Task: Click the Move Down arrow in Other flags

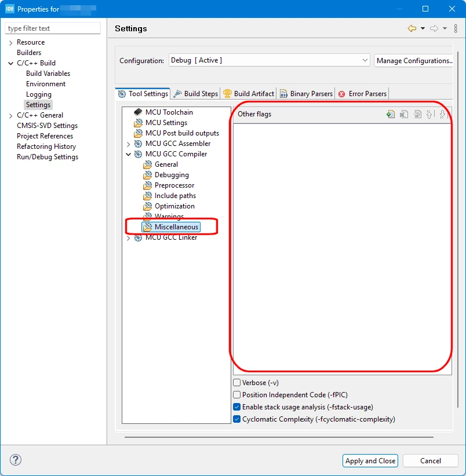Action: tap(442, 114)
